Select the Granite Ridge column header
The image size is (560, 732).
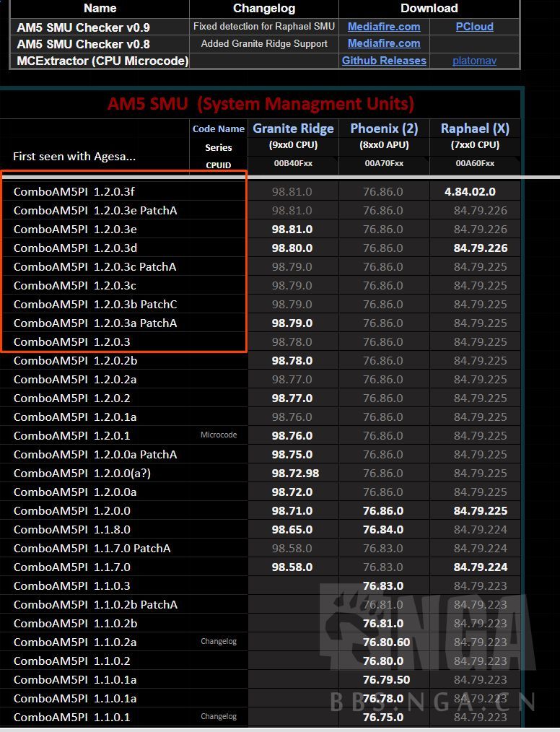(293, 128)
